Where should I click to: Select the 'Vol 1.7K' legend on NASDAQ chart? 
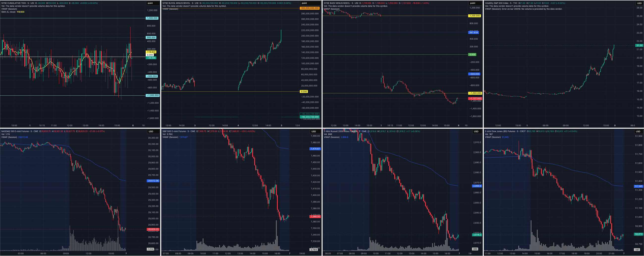coord(6,134)
